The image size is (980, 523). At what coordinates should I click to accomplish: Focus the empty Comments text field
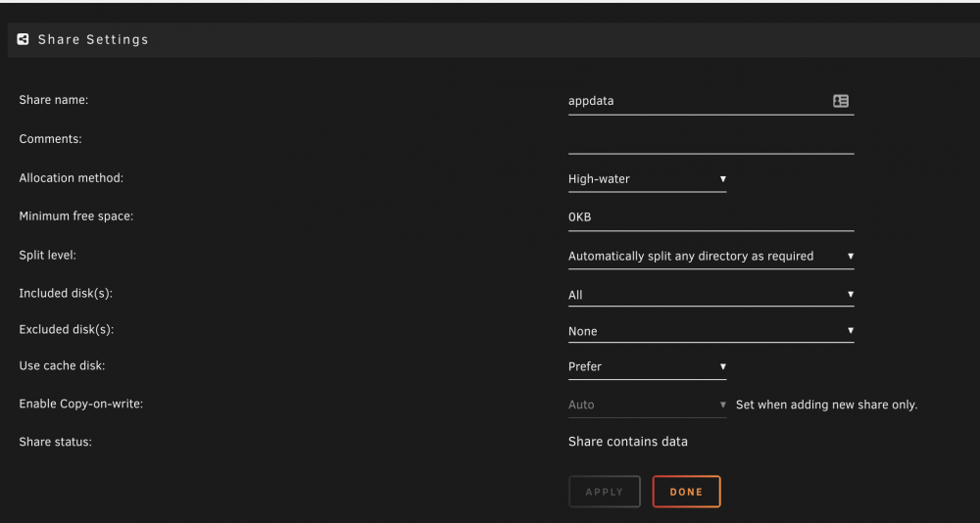[x=710, y=140]
